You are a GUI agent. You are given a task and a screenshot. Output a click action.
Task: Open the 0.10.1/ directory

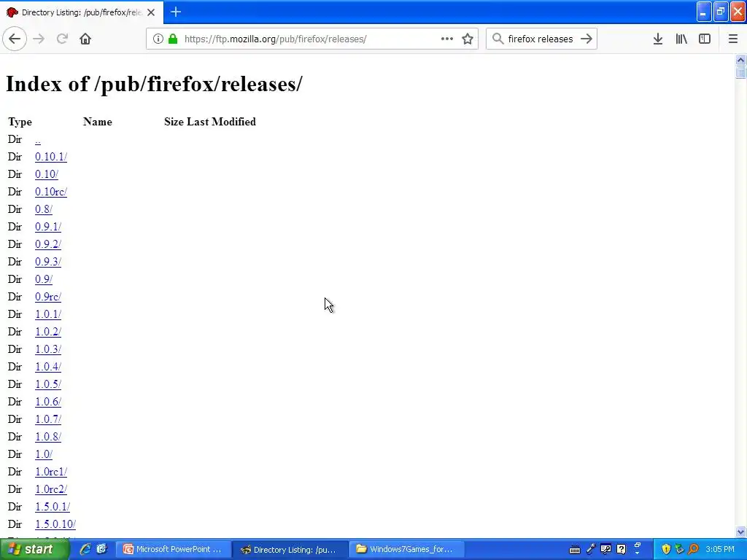(x=51, y=157)
